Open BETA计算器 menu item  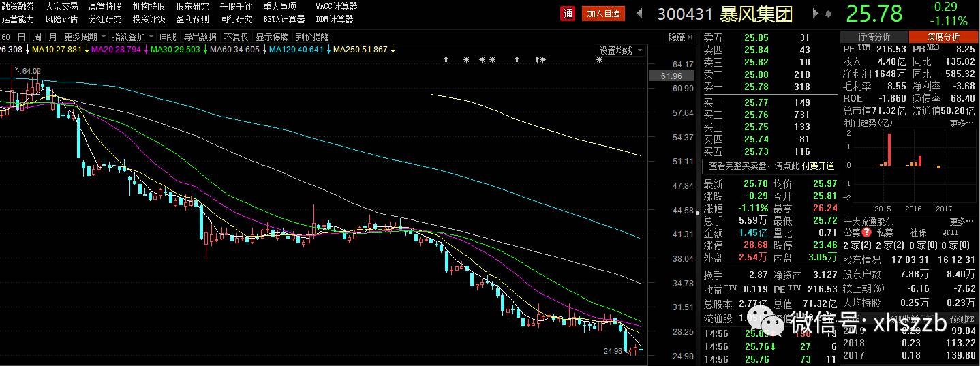tap(284, 19)
